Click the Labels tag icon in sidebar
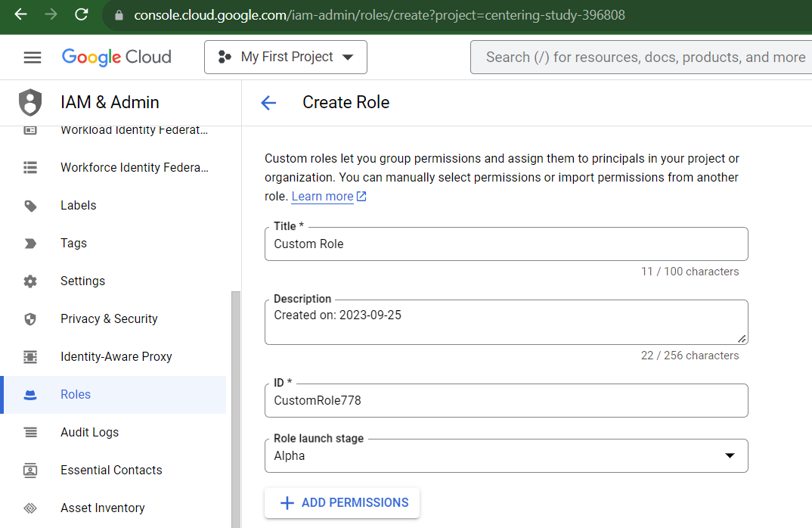The height and width of the screenshot is (528, 812). pos(30,206)
